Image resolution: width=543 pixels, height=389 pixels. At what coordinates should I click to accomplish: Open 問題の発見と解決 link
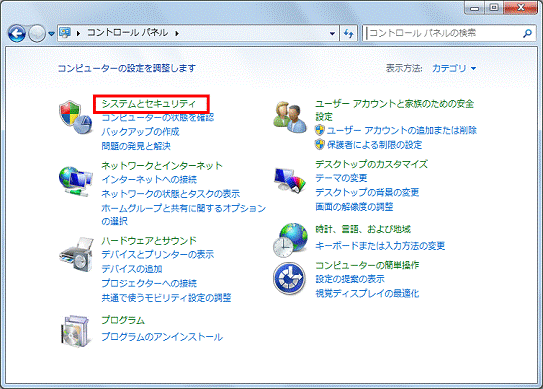coord(136,146)
